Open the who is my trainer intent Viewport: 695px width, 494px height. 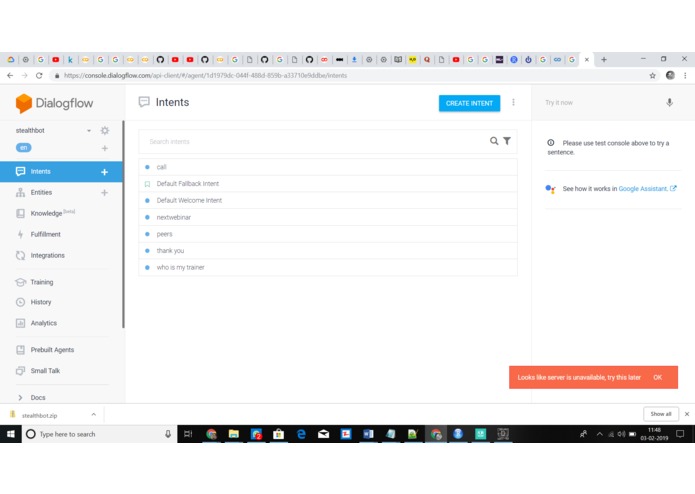[x=328, y=268]
